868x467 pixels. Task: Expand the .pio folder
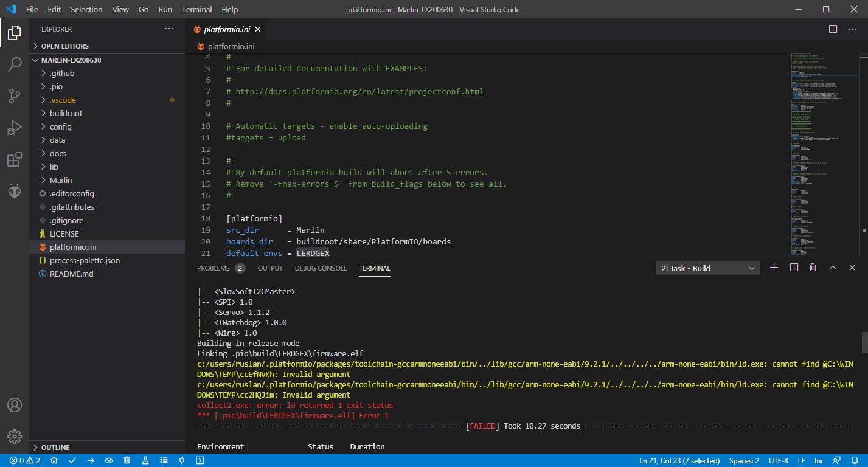107,86
